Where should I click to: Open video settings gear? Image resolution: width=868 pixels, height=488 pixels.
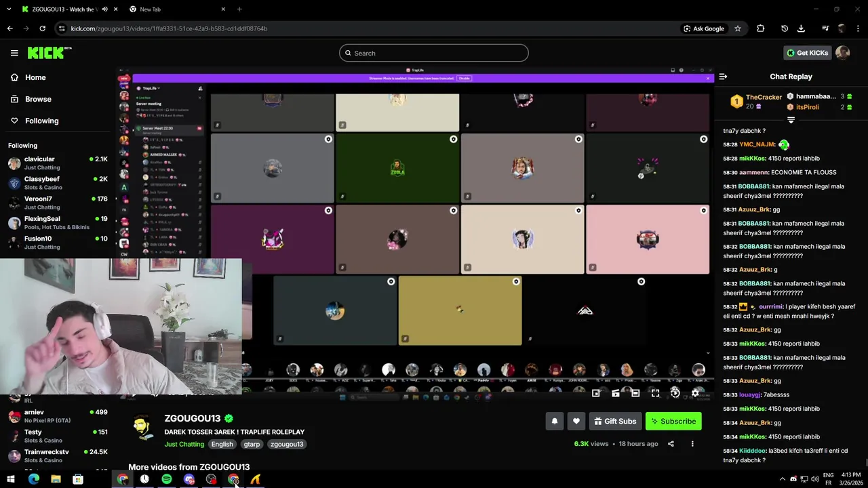pyautogui.click(x=695, y=393)
